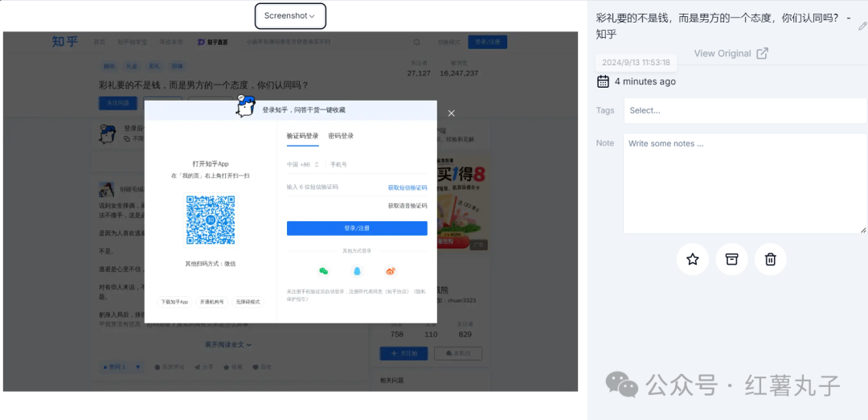This screenshot has height=420, width=868.
Task: Click 添加评论 under the answer
Action: coord(170,367)
